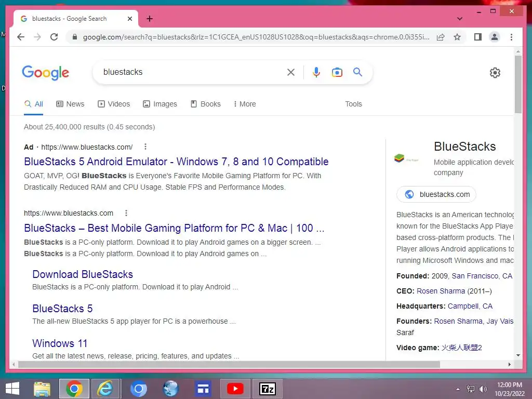Follow the Rosen Sharma CEO link
Screen dimensions: 532x399
441,291
